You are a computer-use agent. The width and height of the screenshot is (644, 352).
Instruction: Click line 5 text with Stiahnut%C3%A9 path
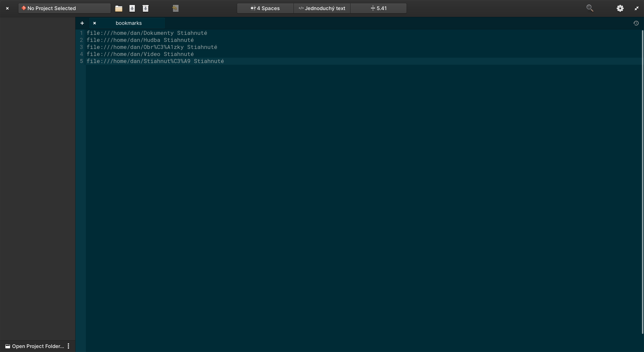click(x=155, y=61)
